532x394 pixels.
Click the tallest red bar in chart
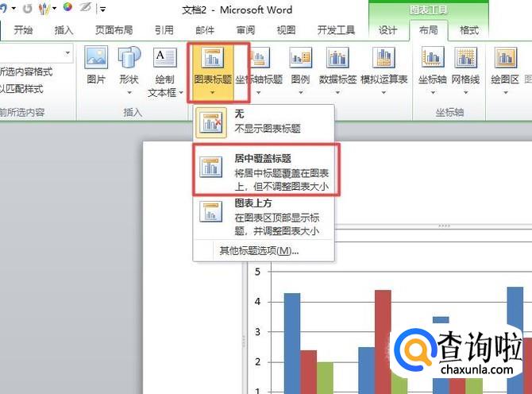coord(383,342)
